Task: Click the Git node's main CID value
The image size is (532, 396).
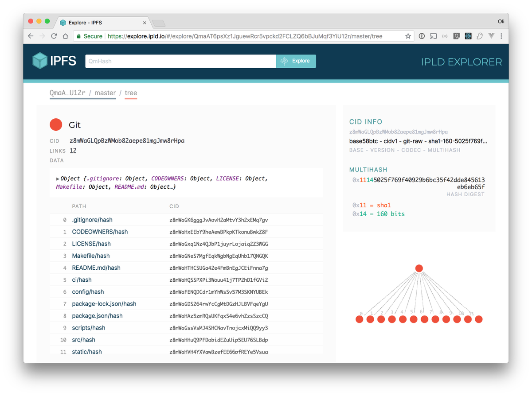Action: 127,141
